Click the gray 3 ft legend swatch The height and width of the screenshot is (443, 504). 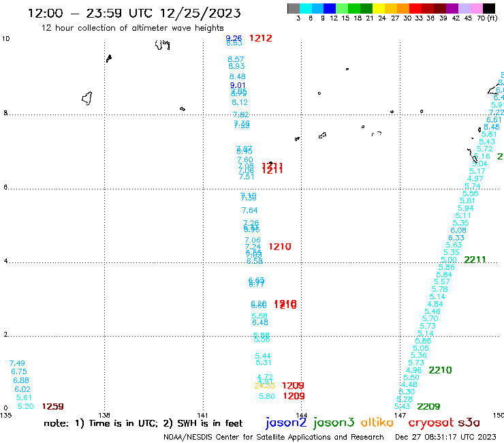pos(294,8)
